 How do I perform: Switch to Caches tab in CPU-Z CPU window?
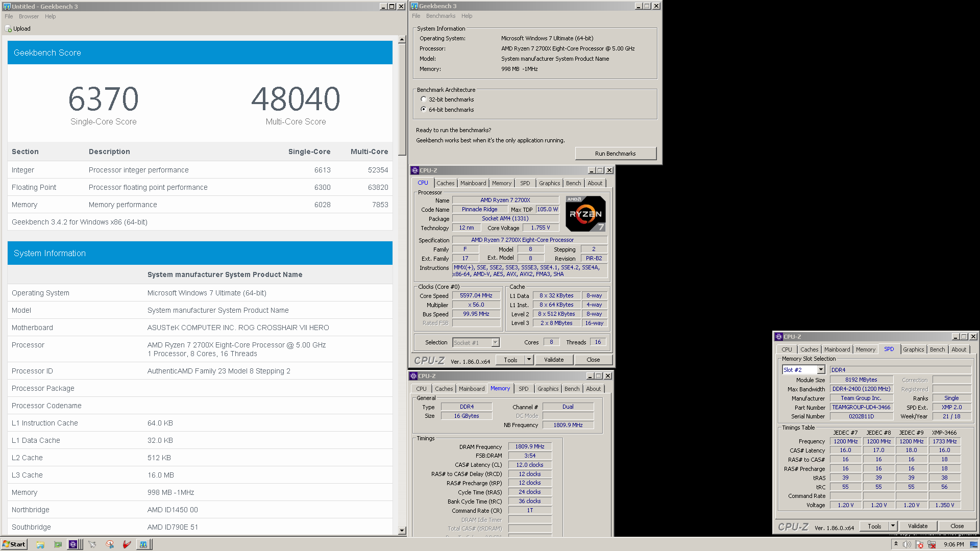(x=445, y=183)
